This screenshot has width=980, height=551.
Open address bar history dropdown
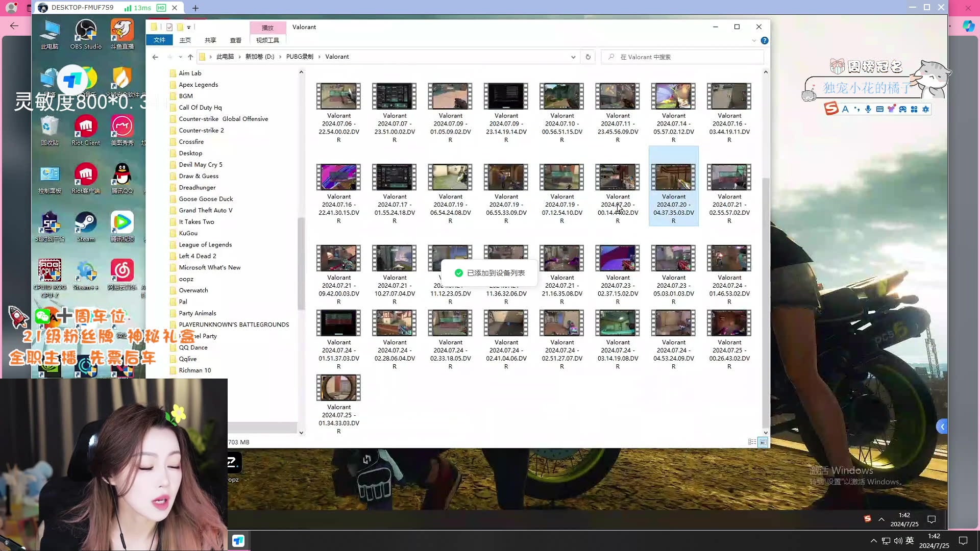point(573,57)
